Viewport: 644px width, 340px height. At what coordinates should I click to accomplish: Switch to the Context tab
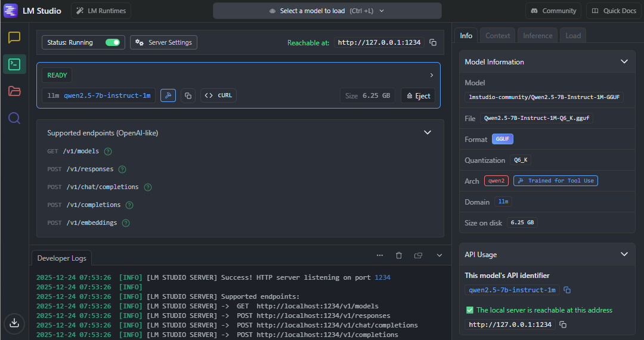point(497,35)
